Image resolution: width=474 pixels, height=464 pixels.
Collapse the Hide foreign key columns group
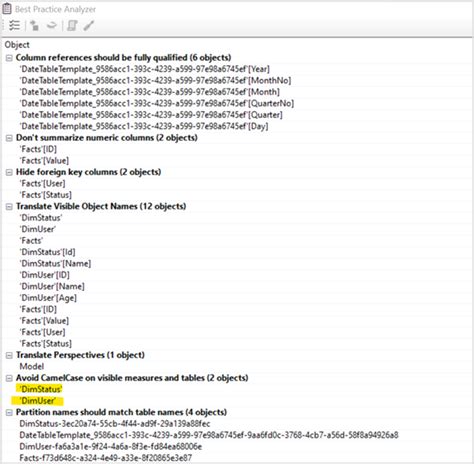coord(9,172)
